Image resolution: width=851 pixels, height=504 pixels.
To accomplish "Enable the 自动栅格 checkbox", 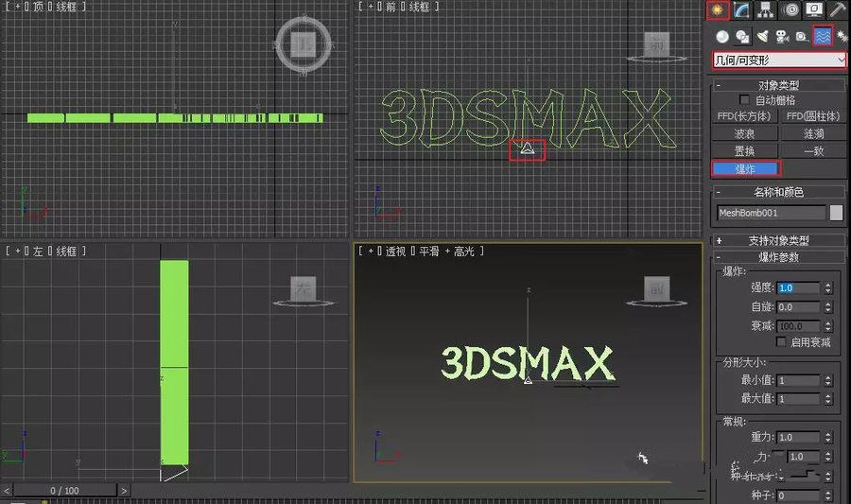I will [744, 100].
